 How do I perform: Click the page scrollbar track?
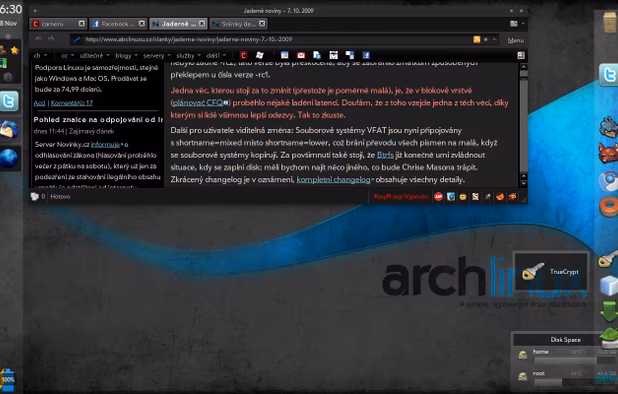pyautogui.click(x=523, y=126)
